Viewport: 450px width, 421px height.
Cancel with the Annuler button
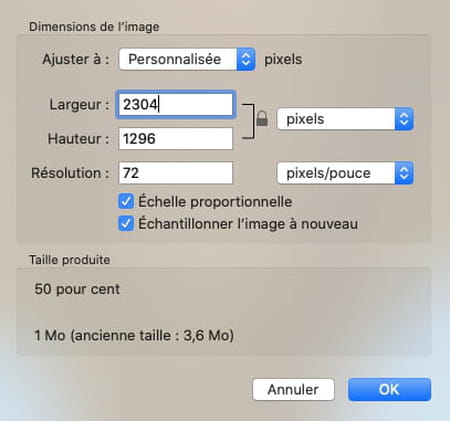point(293,389)
